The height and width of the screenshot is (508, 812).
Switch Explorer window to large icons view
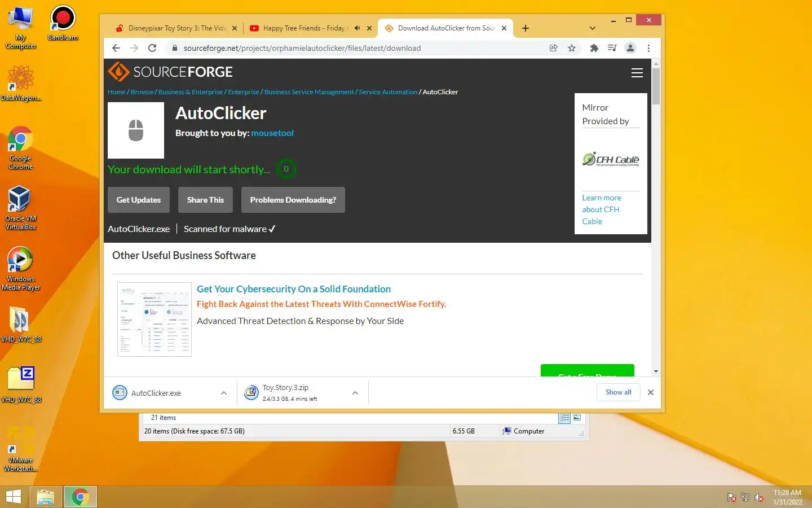tap(577, 418)
